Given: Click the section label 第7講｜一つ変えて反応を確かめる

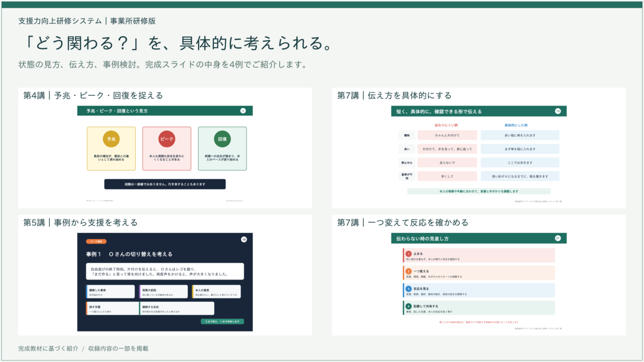Looking at the screenshot, I should (x=403, y=222).
